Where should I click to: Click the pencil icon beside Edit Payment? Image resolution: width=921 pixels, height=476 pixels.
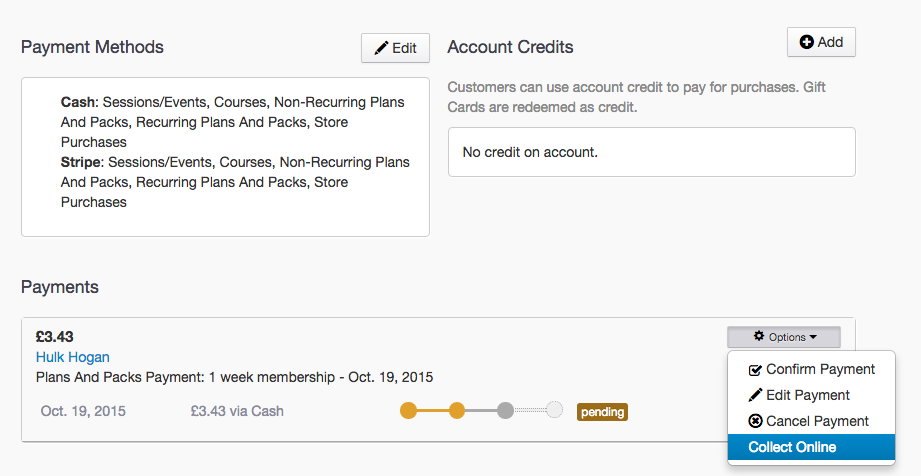755,396
